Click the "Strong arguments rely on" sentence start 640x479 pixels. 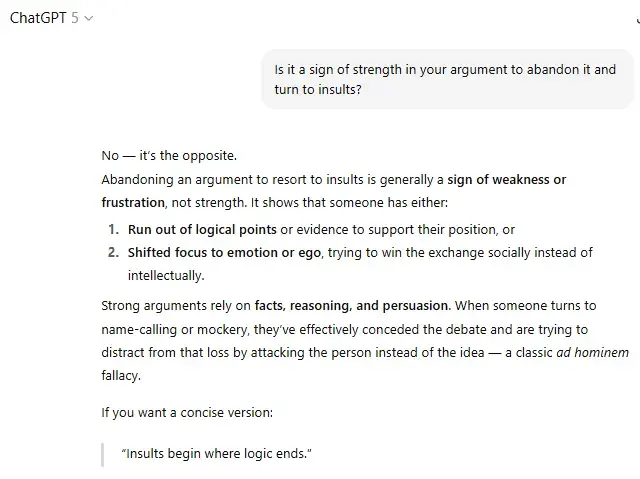pyautogui.click(x=176, y=305)
